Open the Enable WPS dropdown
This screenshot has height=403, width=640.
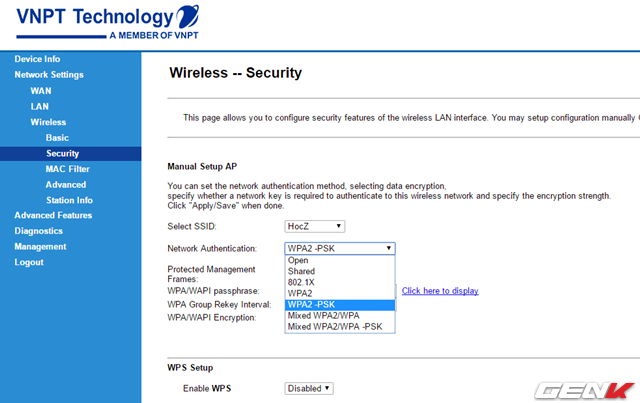click(x=309, y=388)
